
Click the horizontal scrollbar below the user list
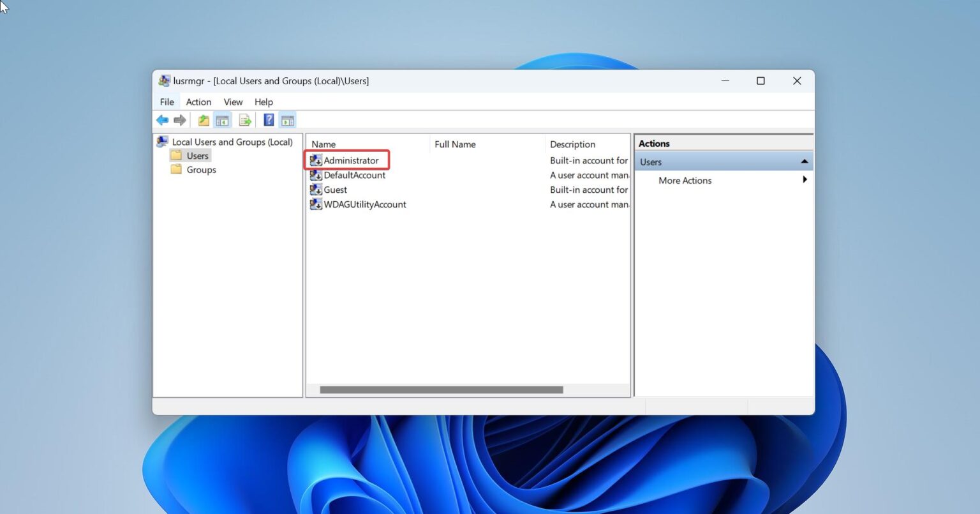tap(442, 389)
